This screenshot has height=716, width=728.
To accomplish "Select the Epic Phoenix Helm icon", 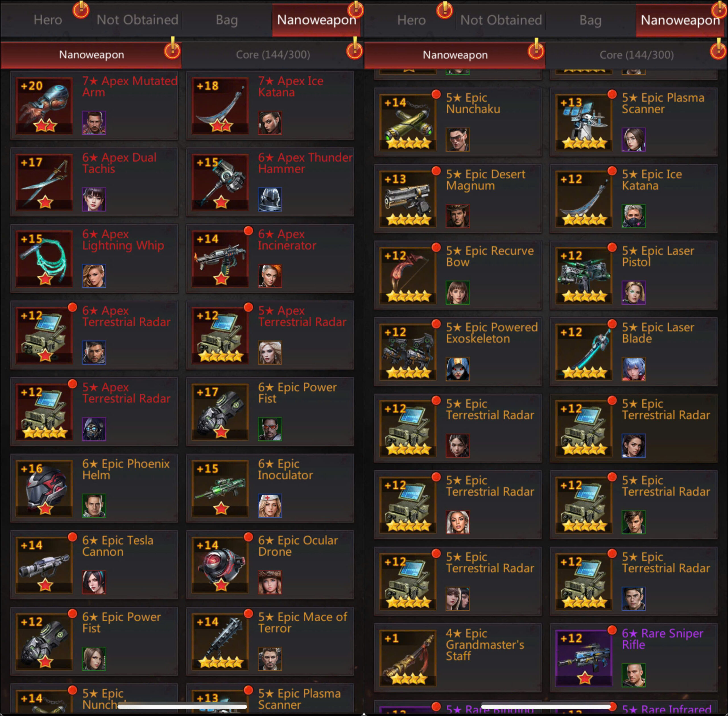I will click(x=44, y=489).
